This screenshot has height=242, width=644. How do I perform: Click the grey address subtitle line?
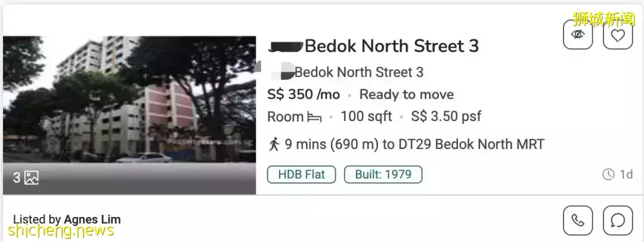358,73
